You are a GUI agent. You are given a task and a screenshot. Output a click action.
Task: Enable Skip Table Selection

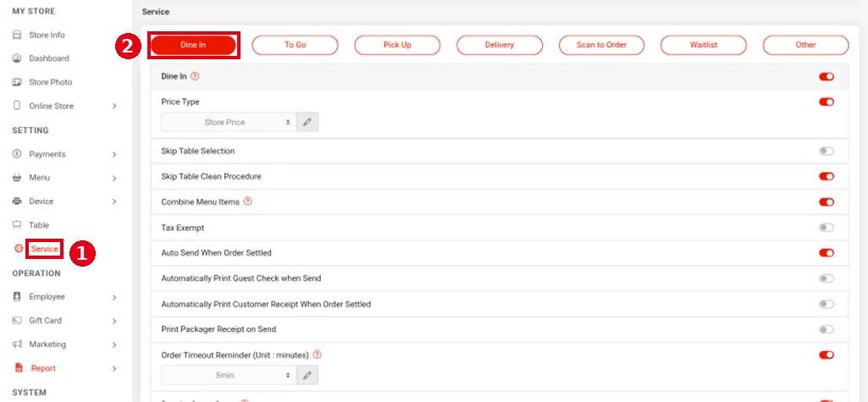pos(827,151)
